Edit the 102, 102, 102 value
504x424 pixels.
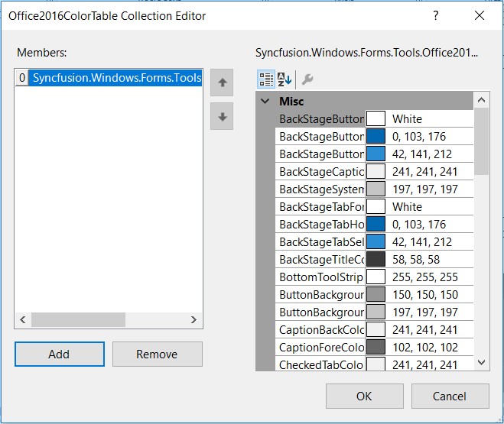[425, 347]
